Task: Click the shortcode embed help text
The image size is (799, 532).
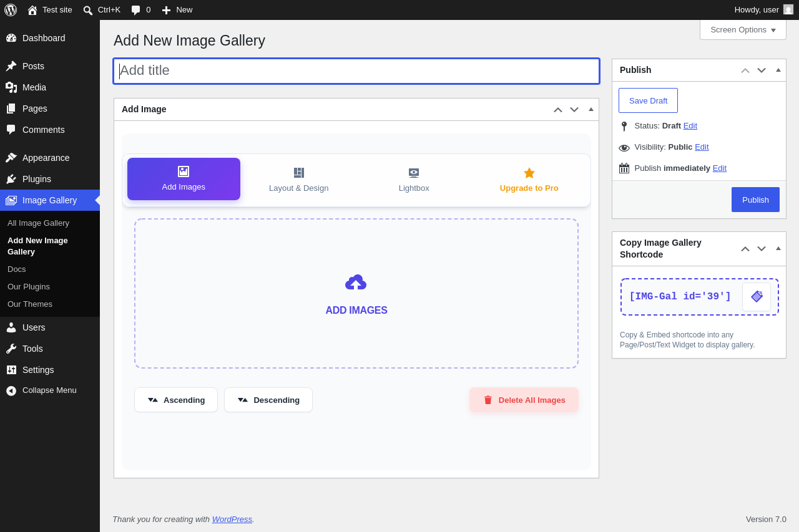Action: 687,340
